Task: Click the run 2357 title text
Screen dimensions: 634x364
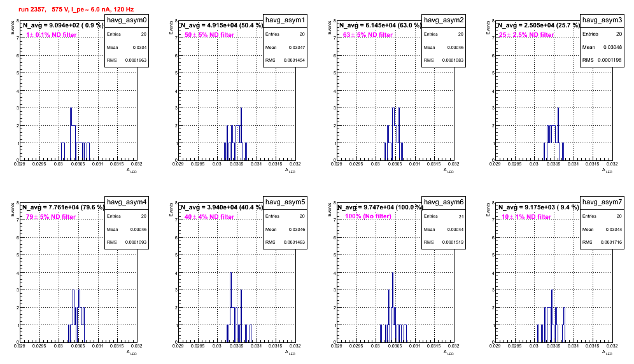Action: coord(76,10)
